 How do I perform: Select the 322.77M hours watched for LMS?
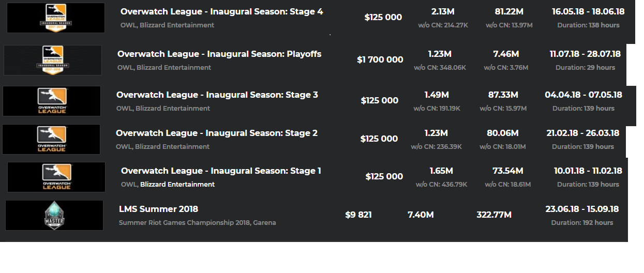tap(494, 215)
